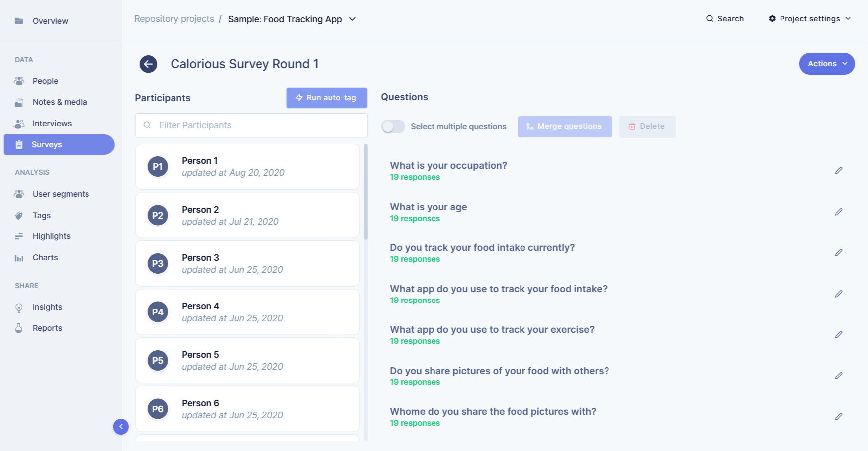Go to the Surveys section
Image resolution: width=868 pixels, height=451 pixels.
tap(46, 144)
